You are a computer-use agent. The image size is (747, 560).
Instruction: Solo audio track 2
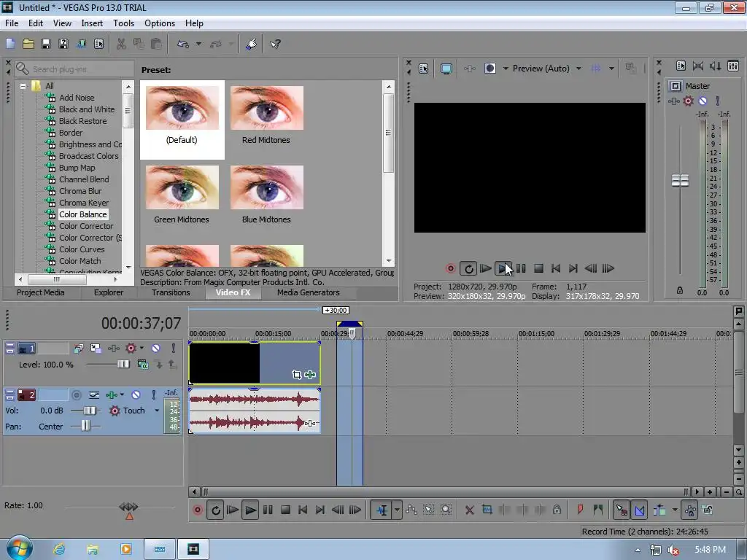click(153, 394)
